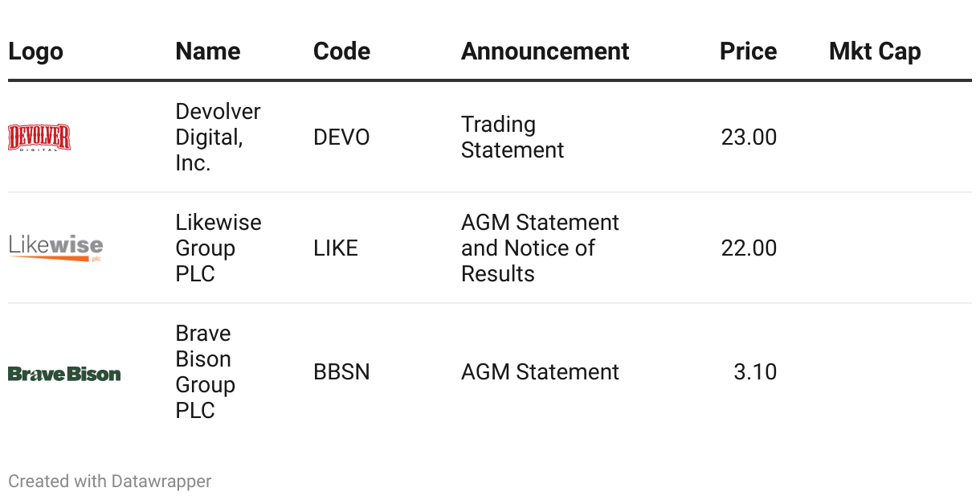Click the Brave Bison logo
Screen dimensions: 980x500
point(64,374)
